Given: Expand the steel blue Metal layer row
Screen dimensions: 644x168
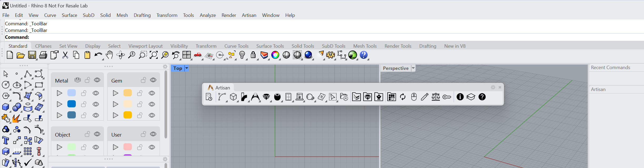Looking at the screenshot, I should pos(59,115).
